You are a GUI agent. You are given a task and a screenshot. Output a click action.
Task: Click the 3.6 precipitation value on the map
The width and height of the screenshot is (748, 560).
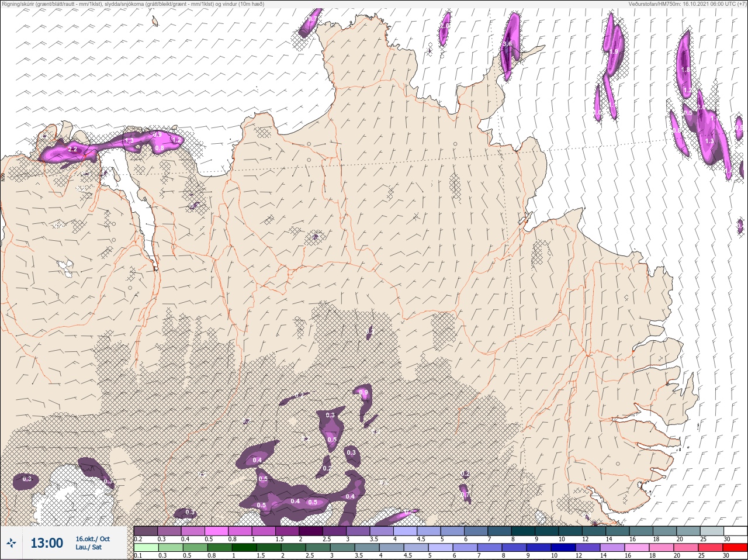pyautogui.click(x=507, y=44)
